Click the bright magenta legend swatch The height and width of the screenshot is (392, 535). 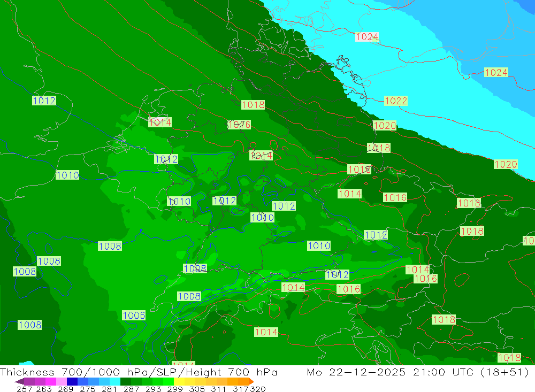(50, 381)
